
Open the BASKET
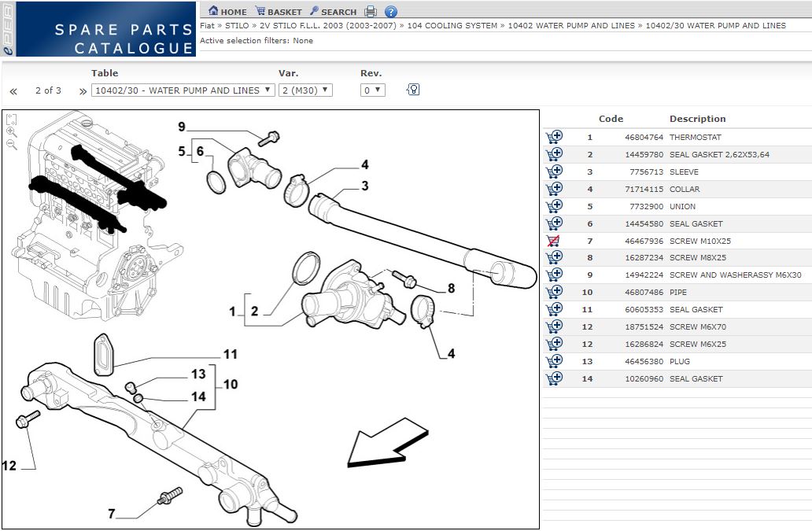(x=279, y=11)
